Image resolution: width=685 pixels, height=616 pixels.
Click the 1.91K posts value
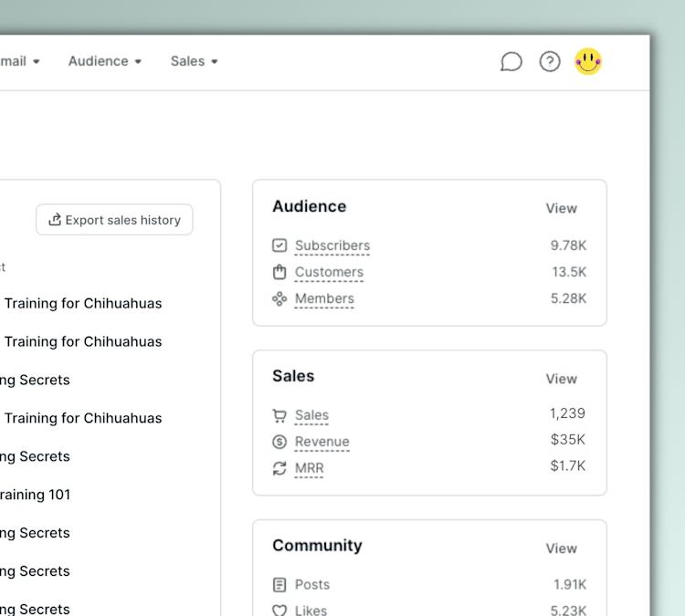[570, 585]
